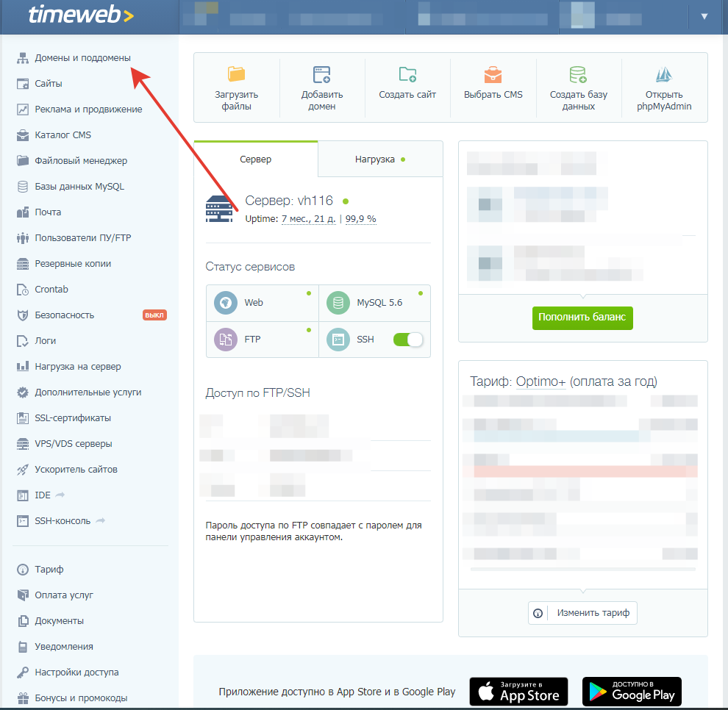Click the ВЫКЛ badge next to Безопасность

[x=154, y=315]
